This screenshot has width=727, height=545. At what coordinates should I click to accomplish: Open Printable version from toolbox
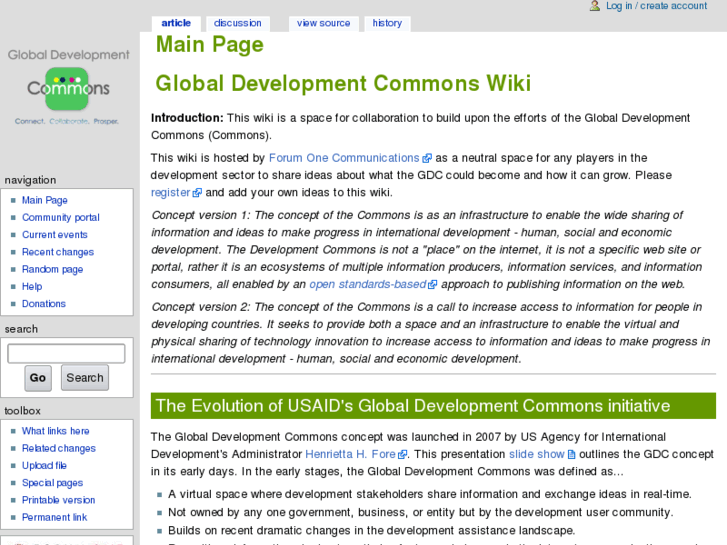pos(59,500)
